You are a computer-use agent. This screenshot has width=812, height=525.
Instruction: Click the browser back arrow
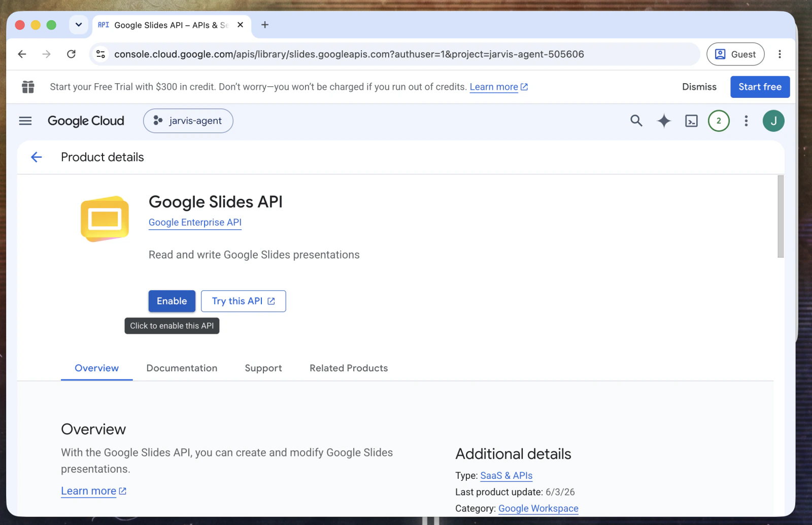(22, 54)
